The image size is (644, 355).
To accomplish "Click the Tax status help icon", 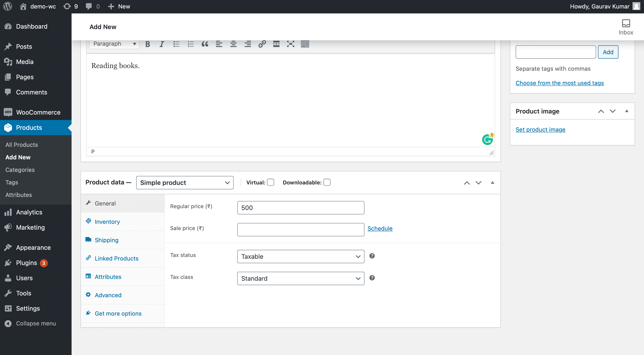I will pyautogui.click(x=372, y=256).
